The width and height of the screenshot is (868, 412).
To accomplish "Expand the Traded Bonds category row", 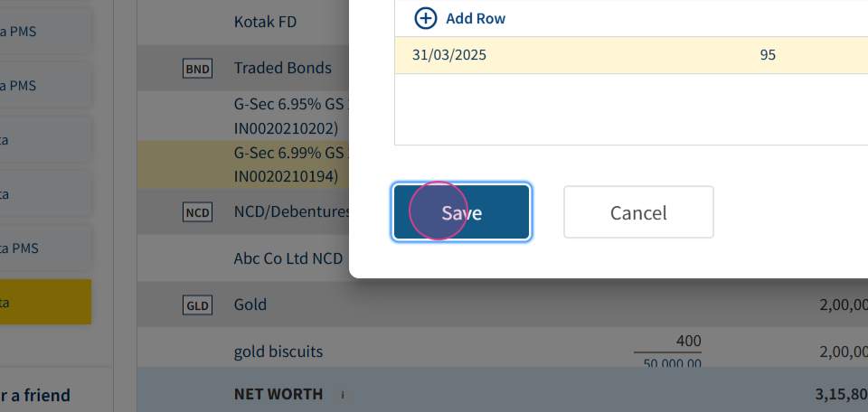I will point(282,68).
